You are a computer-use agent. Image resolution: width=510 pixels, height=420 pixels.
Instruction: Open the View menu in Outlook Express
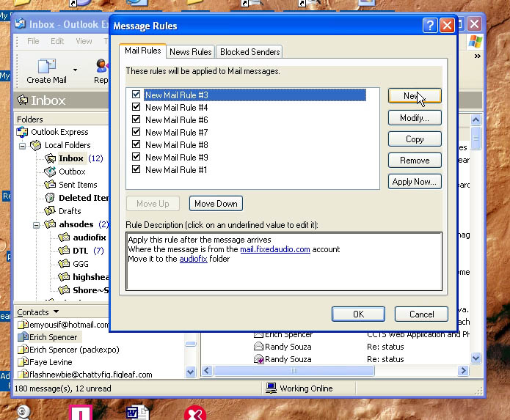click(x=84, y=41)
